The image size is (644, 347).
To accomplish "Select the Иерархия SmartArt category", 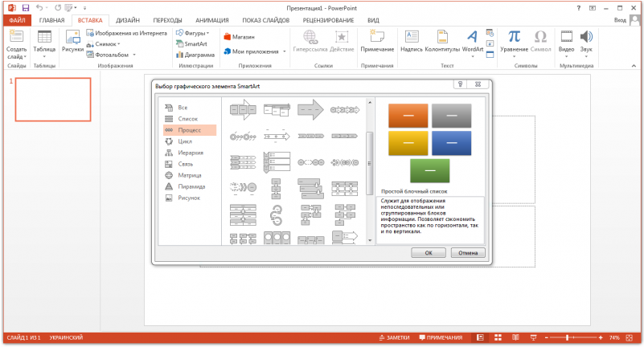I will (x=190, y=152).
